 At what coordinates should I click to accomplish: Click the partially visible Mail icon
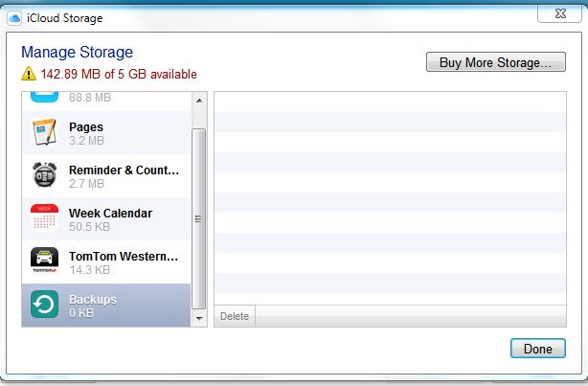click(44, 97)
